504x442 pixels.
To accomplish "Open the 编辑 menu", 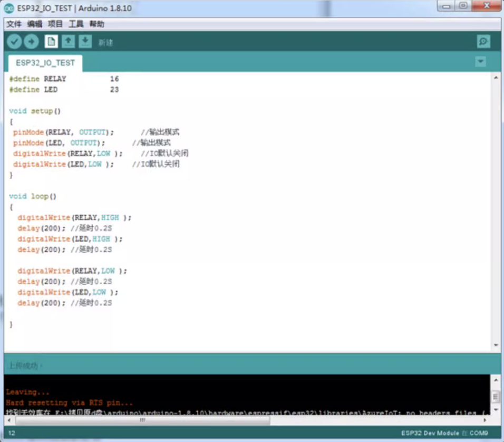I will click(35, 24).
